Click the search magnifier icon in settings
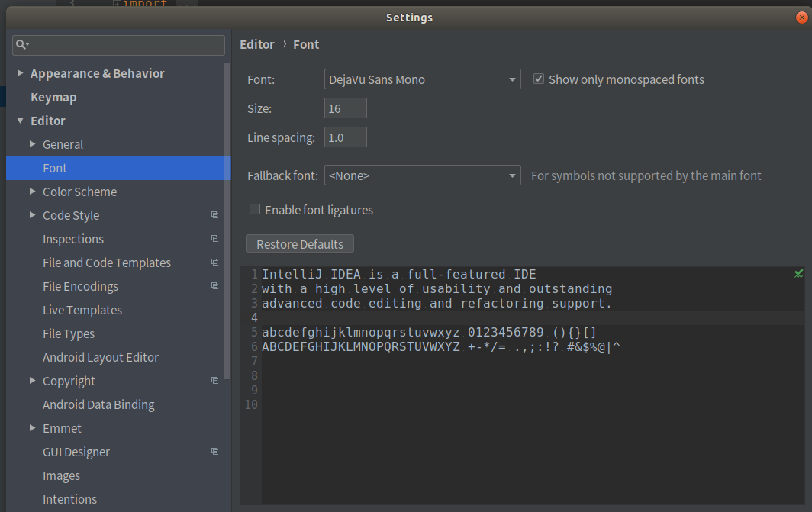 click(21, 45)
